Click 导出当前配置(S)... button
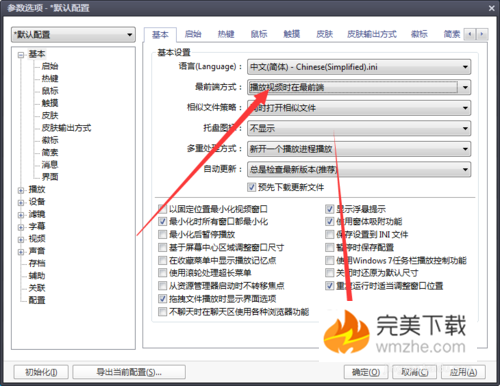The height and width of the screenshot is (386, 500). tap(129, 372)
